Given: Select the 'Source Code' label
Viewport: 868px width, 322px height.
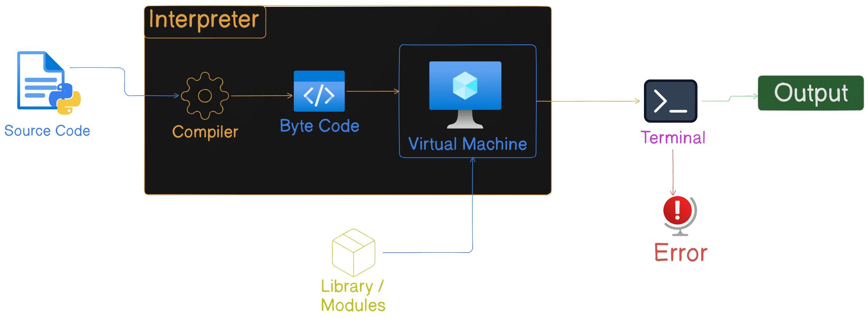Looking at the screenshot, I should 47,131.
